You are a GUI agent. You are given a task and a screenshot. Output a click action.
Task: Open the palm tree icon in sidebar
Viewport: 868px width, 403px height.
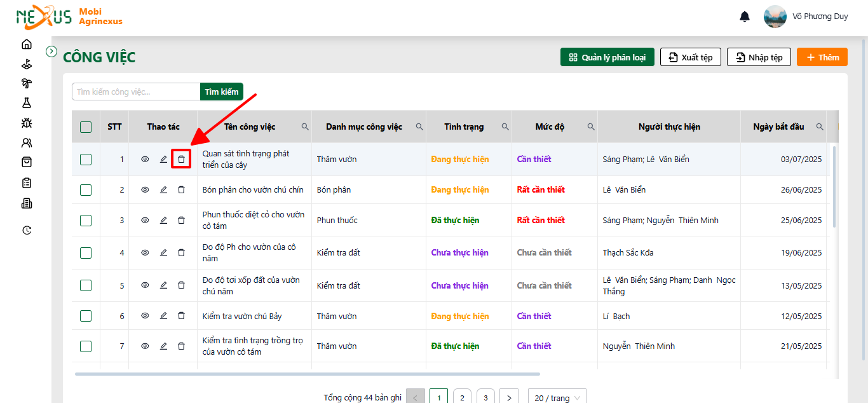(x=26, y=83)
